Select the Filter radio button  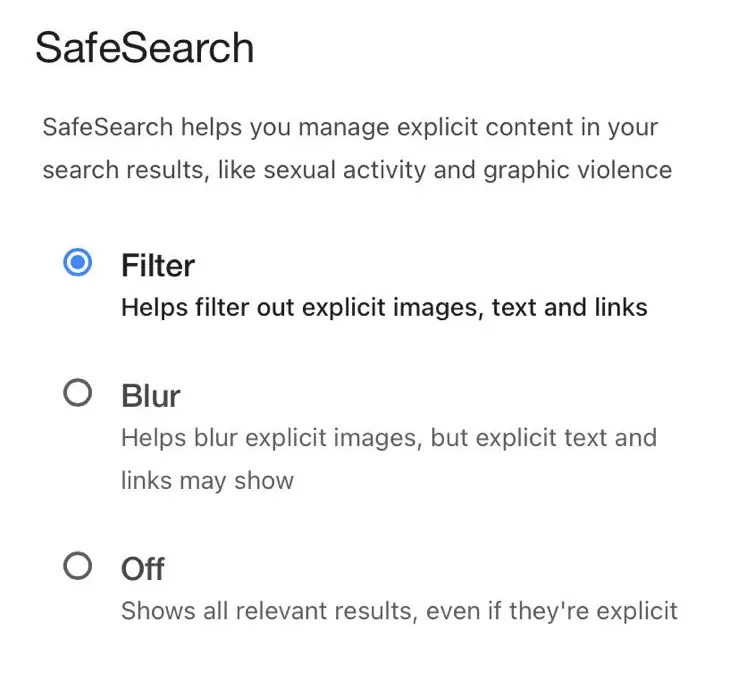point(77,263)
